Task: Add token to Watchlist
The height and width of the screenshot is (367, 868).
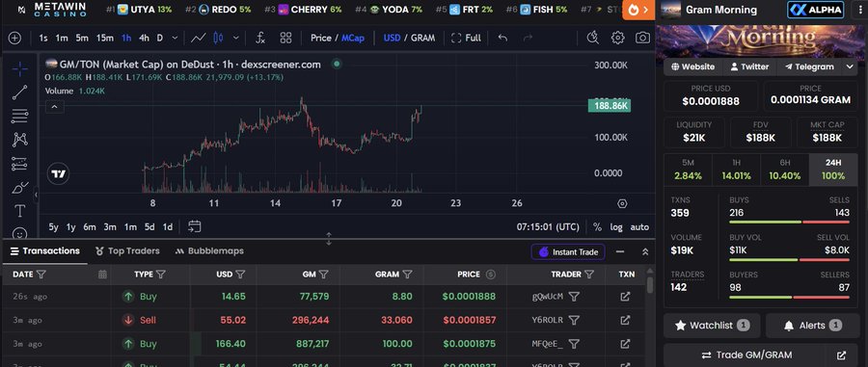Action: click(712, 326)
